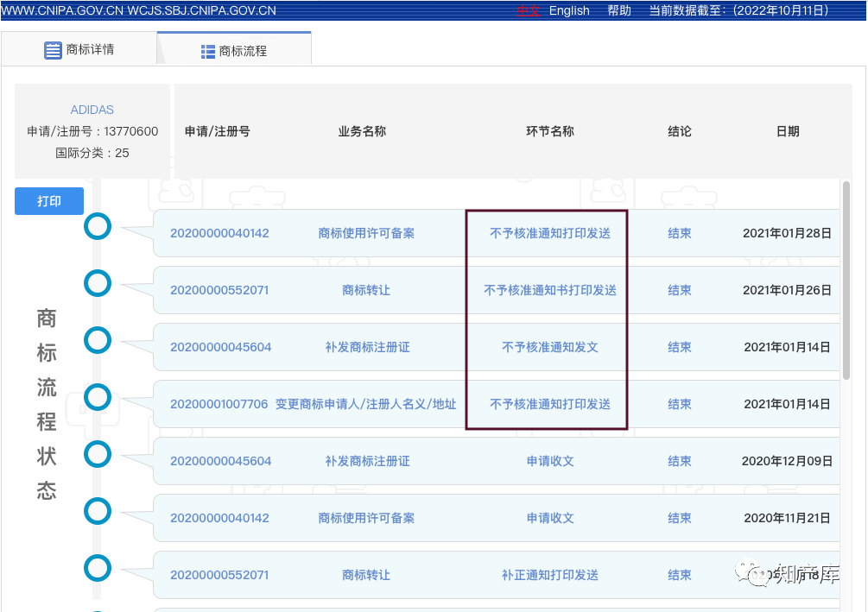Click timeline circle beside 2021年01月28日 row
The image size is (868, 612).
point(98,226)
